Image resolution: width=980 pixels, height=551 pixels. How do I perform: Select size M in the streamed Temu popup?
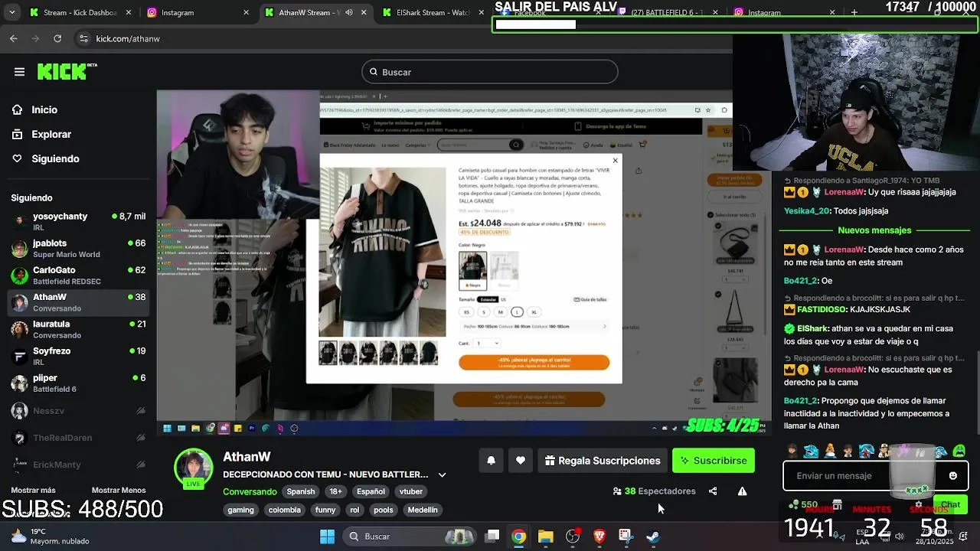[x=500, y=312]
